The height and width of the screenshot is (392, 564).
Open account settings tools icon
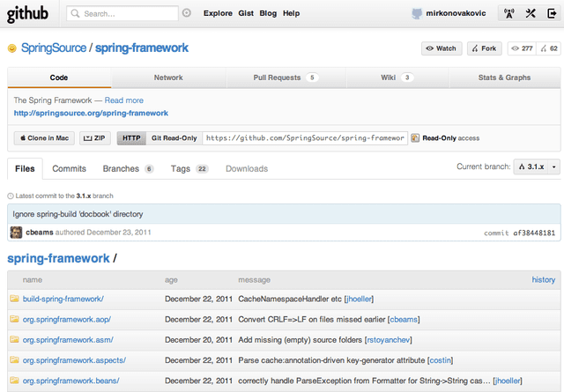point(531,13)
